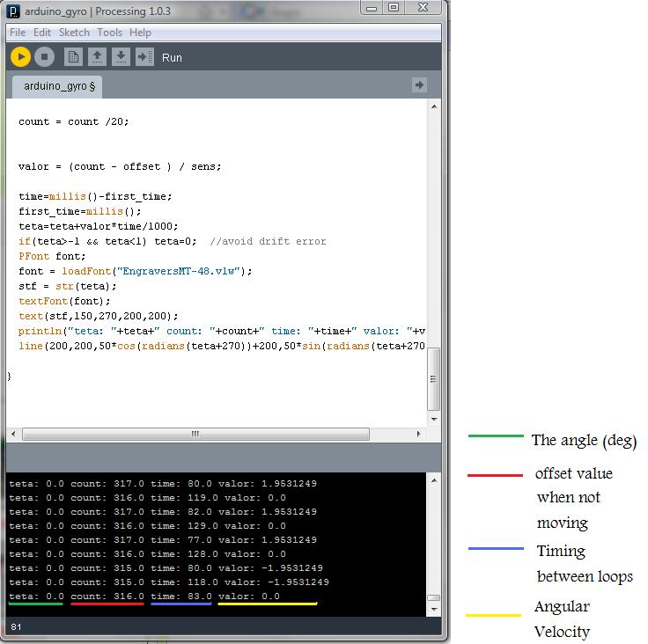Click the closing brace in the editor
The image size is (648, 644).
(9, 376)
